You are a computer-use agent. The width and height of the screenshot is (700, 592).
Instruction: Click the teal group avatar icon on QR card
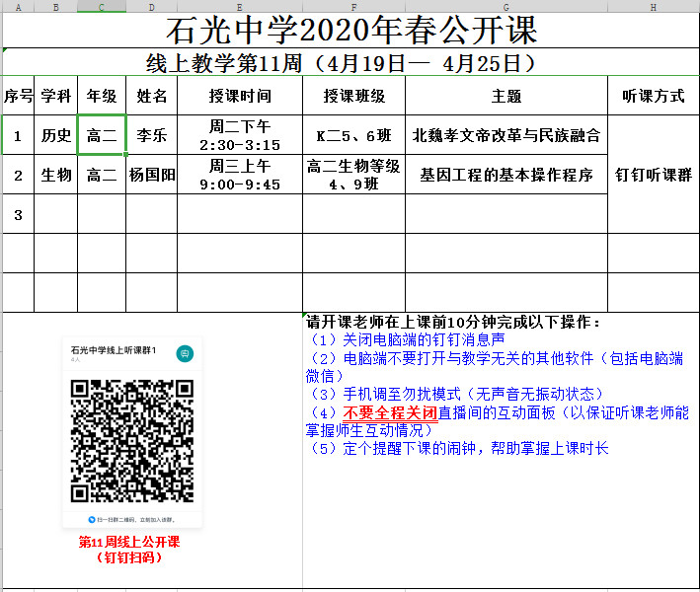(185, 353)
